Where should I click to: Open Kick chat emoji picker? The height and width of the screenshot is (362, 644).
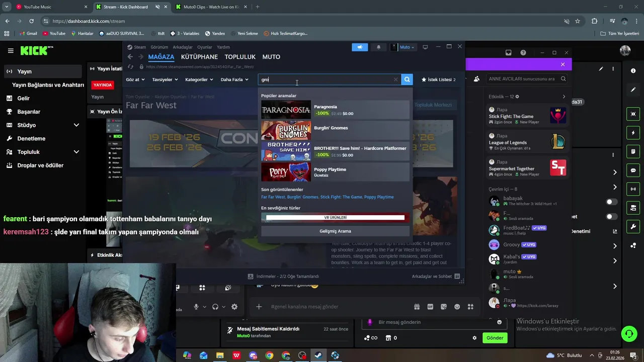[x=499, y=322]
